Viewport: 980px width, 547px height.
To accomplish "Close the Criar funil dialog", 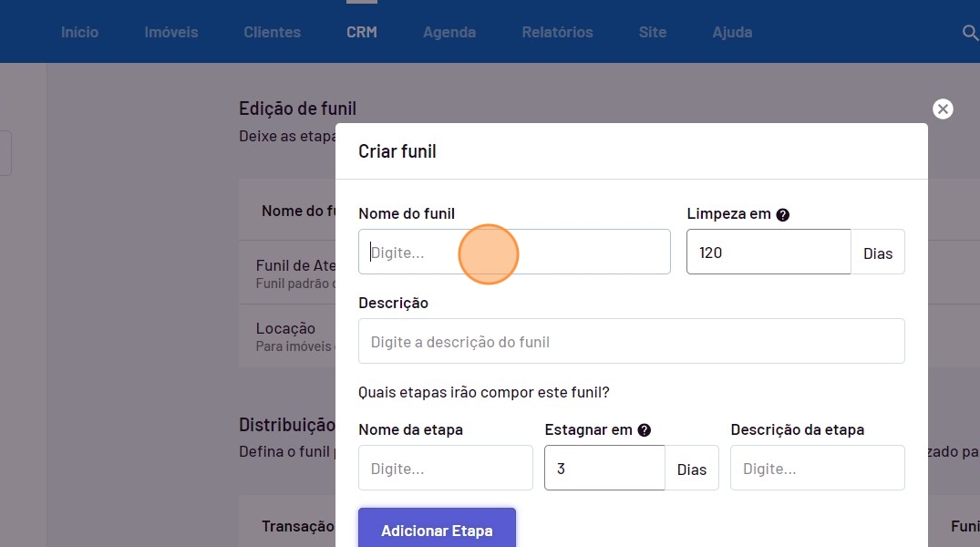I will (x=943, y=109).
